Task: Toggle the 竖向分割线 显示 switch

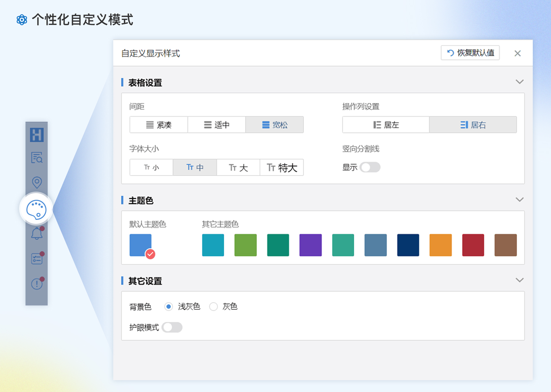Action: point(370,167)
